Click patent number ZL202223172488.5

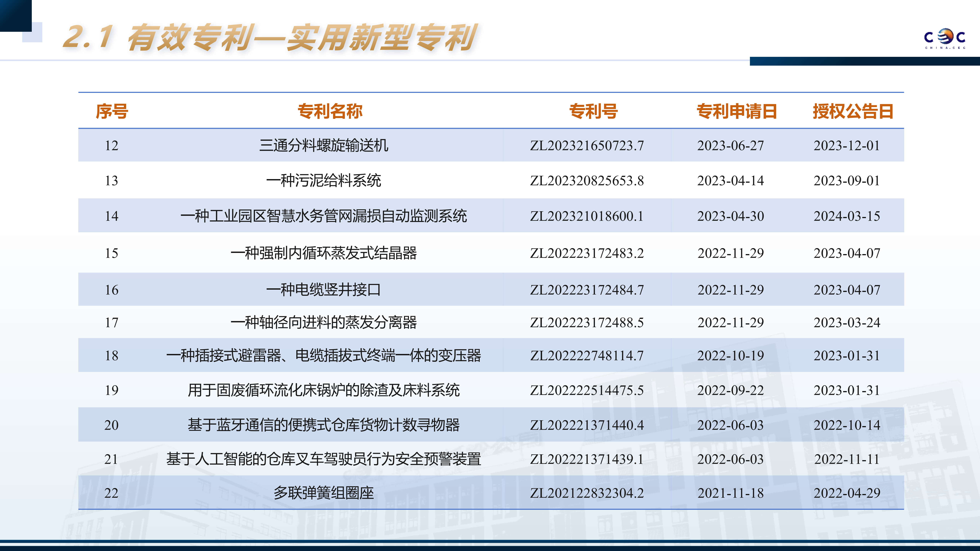tap(587, 322)
